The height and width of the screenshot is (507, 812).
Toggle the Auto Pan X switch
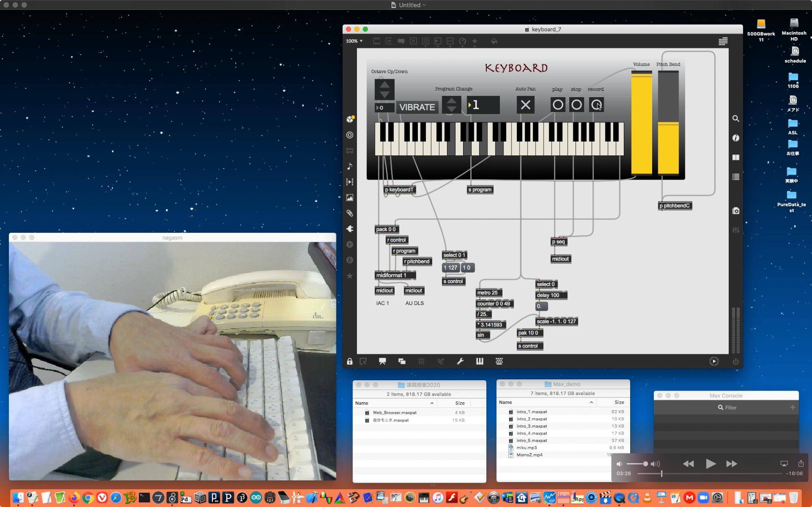pyautogui.click(x=525, y=105)
